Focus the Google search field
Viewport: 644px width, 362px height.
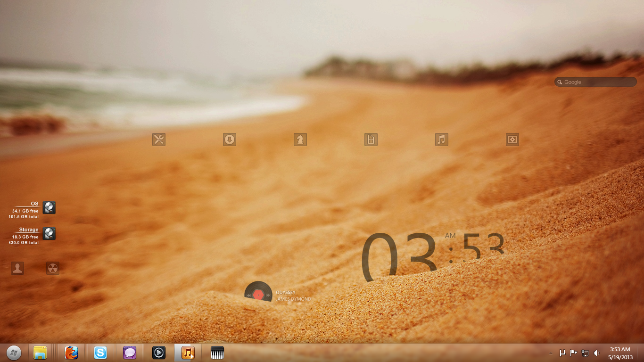pyautogui.click(x=595, y=82)
